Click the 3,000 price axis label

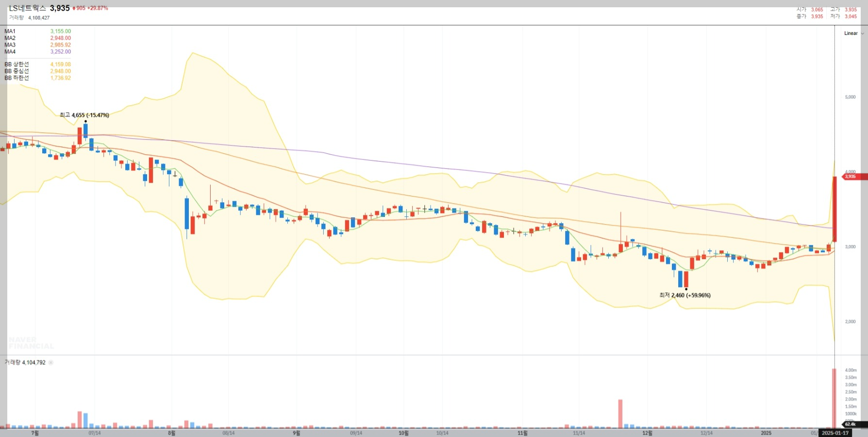tap(851, 247)
